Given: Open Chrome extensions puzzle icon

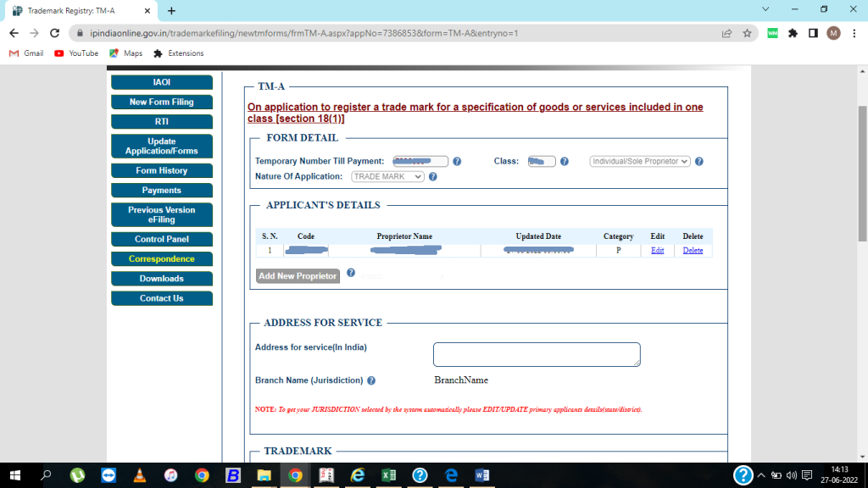Looking at the screenshot, I should (793, 33).
